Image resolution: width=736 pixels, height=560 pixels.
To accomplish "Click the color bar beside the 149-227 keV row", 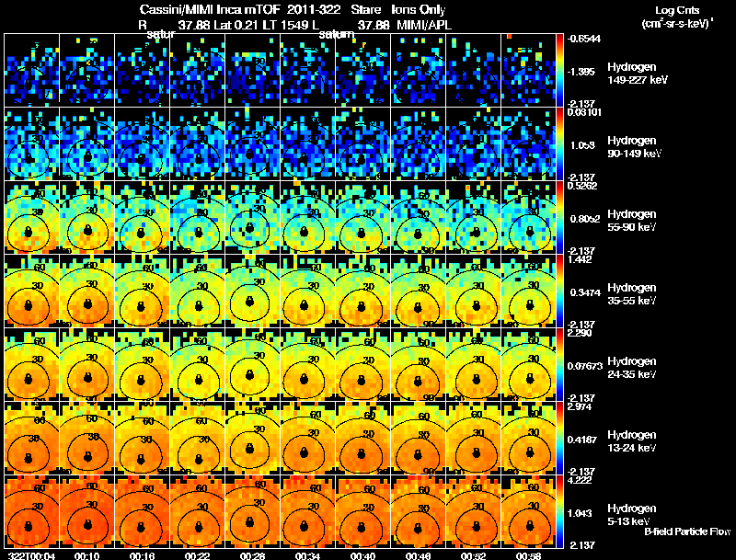I will [x=560, y=71].
